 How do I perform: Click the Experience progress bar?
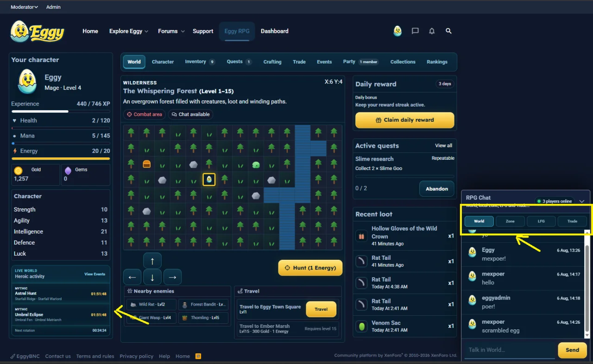click(61, 112)
